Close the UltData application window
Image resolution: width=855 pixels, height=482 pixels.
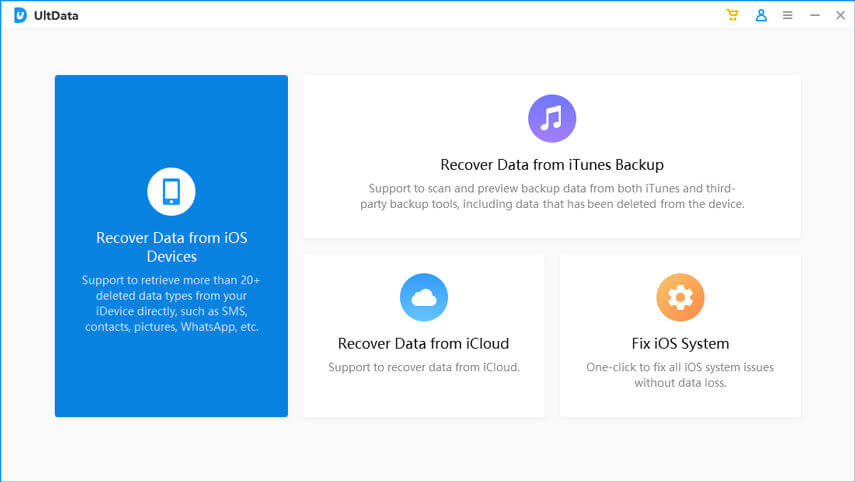tap(839, 15)
